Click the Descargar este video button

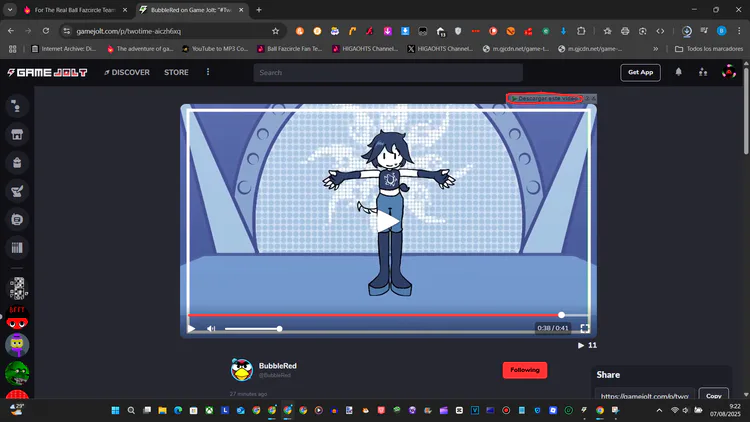pyautogui.click(x=545, y=98)
